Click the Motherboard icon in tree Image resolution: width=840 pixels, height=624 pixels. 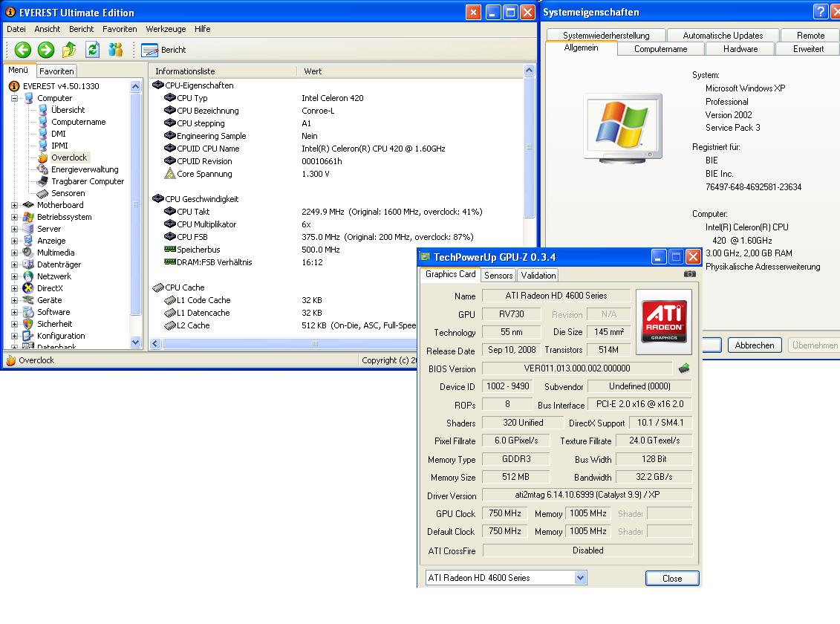pos(28,204)
